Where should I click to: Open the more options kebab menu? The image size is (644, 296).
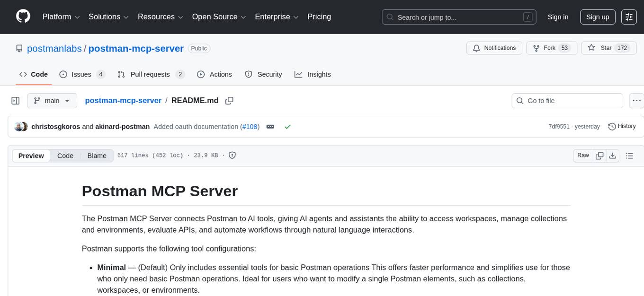click(636, 101)
